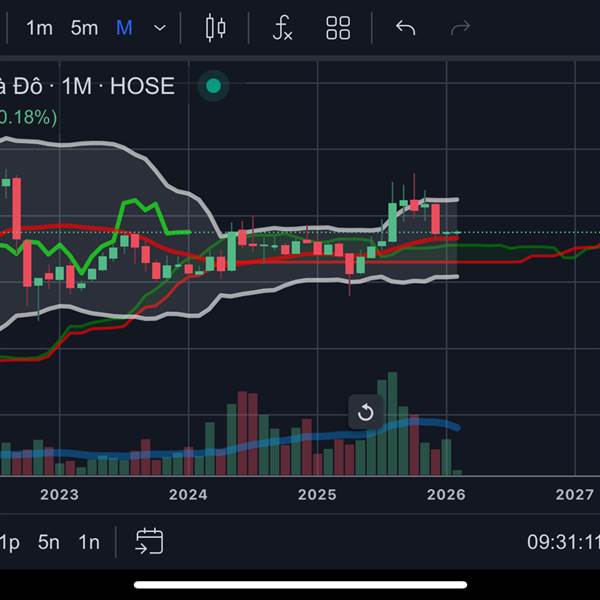This screenshot has height=600, width=600.
Task: Open the chart layout grid icon
Action: coord(338,28)
